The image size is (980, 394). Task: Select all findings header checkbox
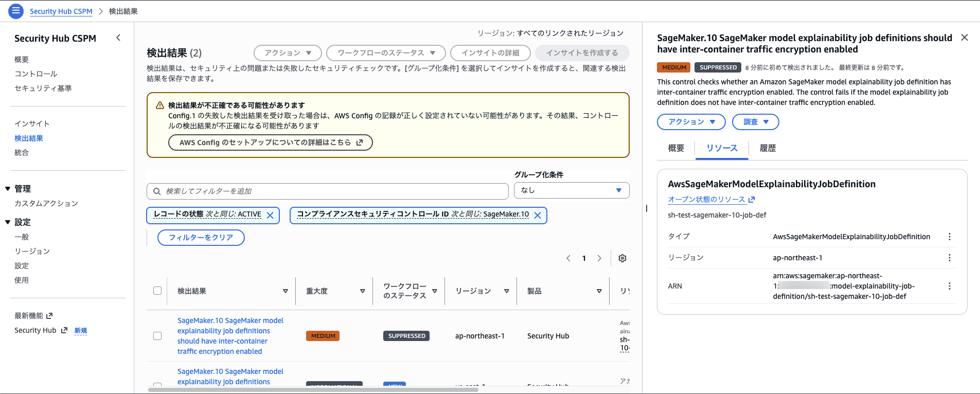coord(157,291)
